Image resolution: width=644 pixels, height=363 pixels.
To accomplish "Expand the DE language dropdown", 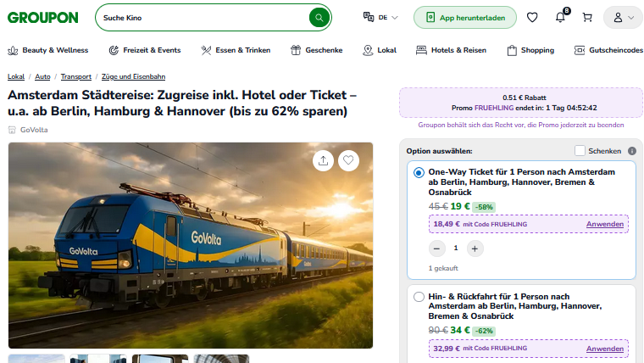I will point(380,17).
